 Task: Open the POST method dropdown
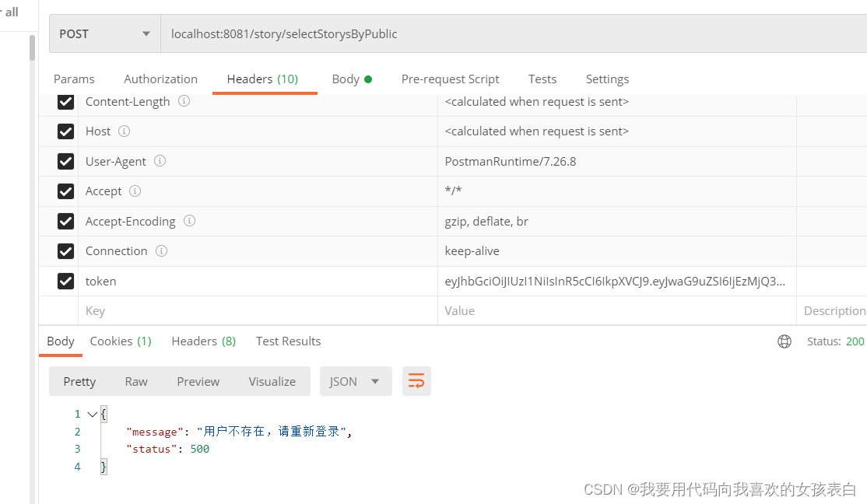(x=104, y=34)
